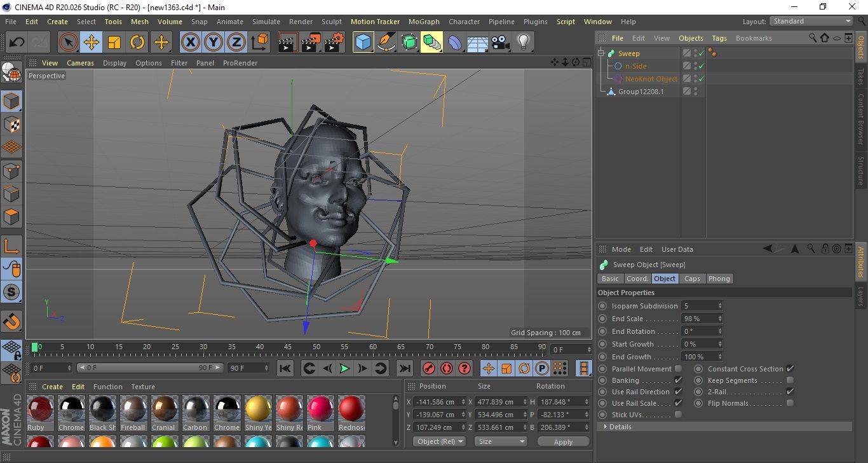Open the Spline Pen tool

pos(386,43)
